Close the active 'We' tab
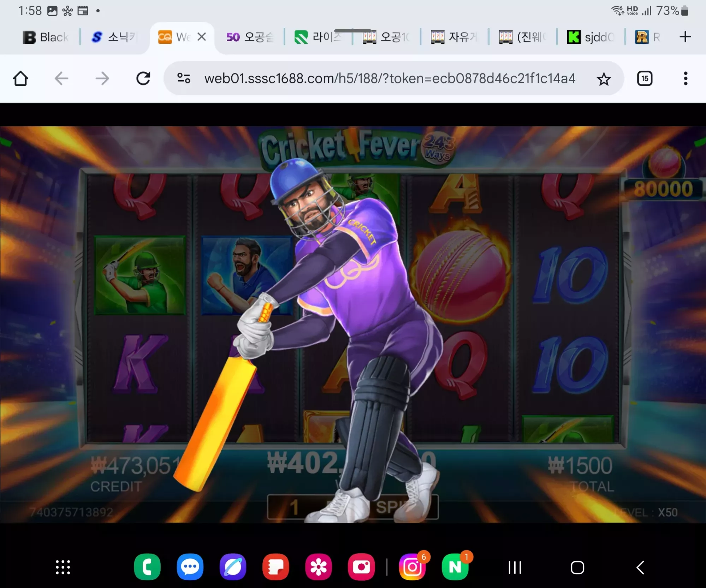 [202, 37]
